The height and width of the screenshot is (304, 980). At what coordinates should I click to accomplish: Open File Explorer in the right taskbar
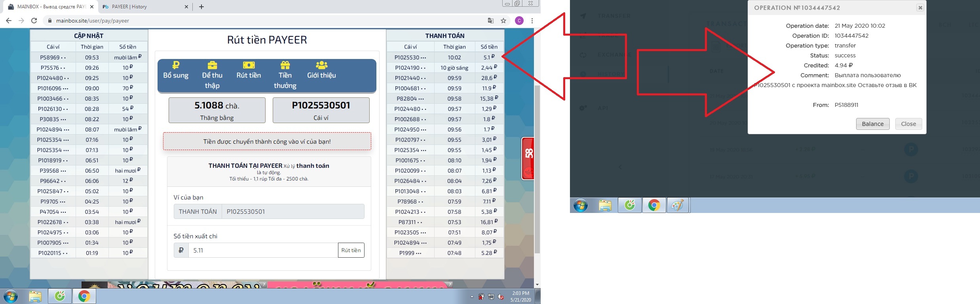(605, 205)
